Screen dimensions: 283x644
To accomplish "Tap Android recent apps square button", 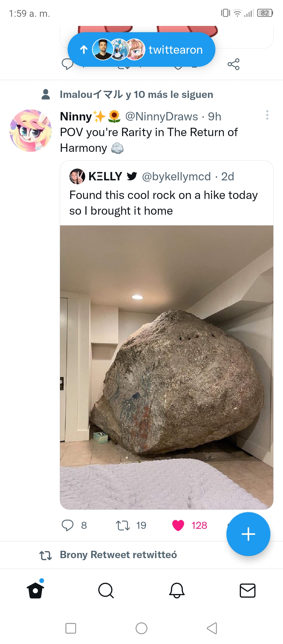I will click(71, 628).
